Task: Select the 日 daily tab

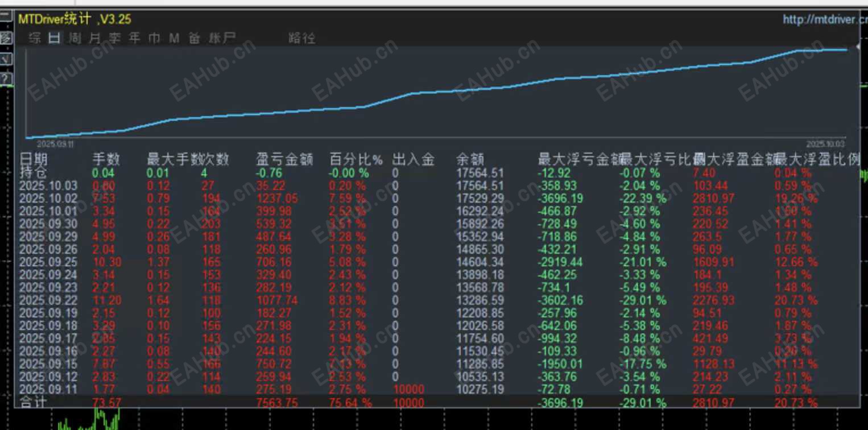Action: pos(54,38)
